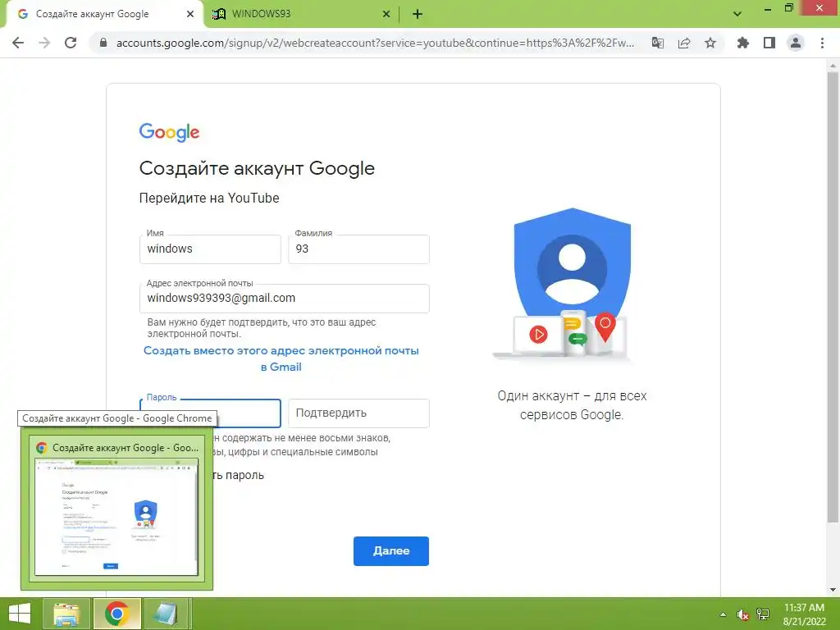Open the network tray icon

[x=763, y=614]
